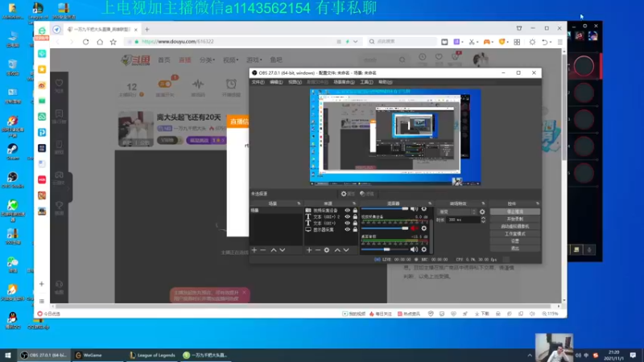The width and height of the screenshot is (644, 362).
Task: Expand the 游戏 dropdown in Douyu navigation
Action: click(x=254, y=60)
